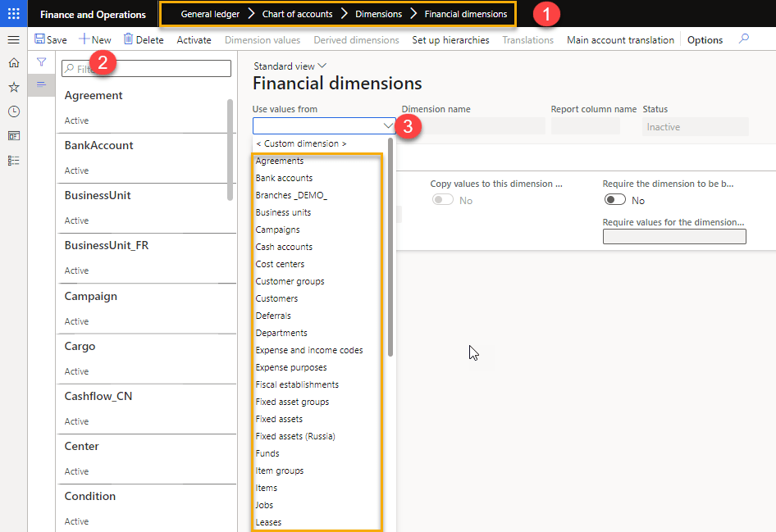Click the New button

[95, 39]
